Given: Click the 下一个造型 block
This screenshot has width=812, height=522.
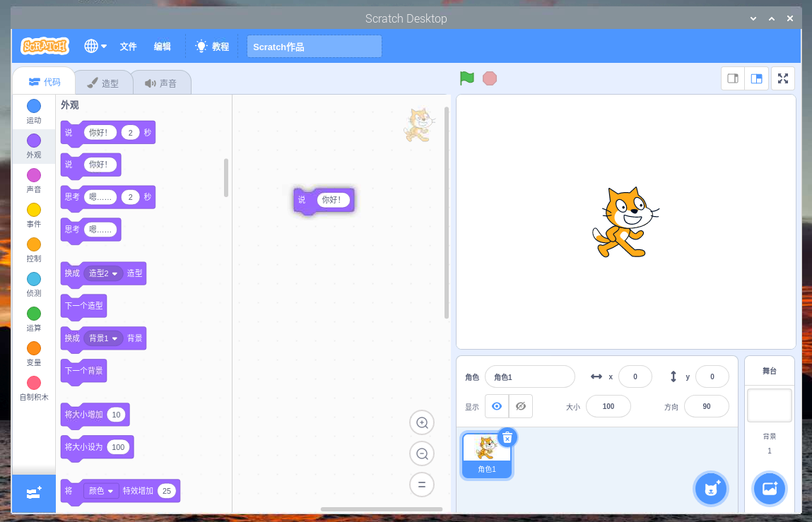Looking at the screenshot, I should pos(84,306).
